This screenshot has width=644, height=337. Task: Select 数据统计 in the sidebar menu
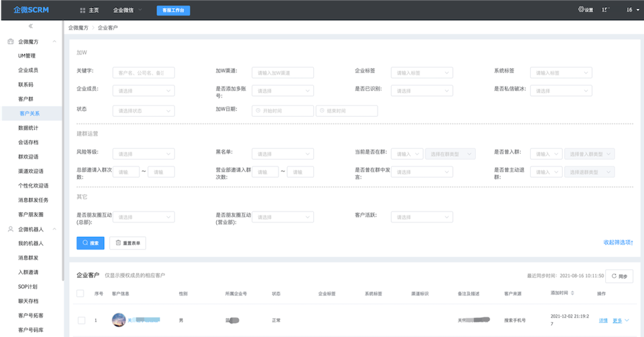[28, 128]
